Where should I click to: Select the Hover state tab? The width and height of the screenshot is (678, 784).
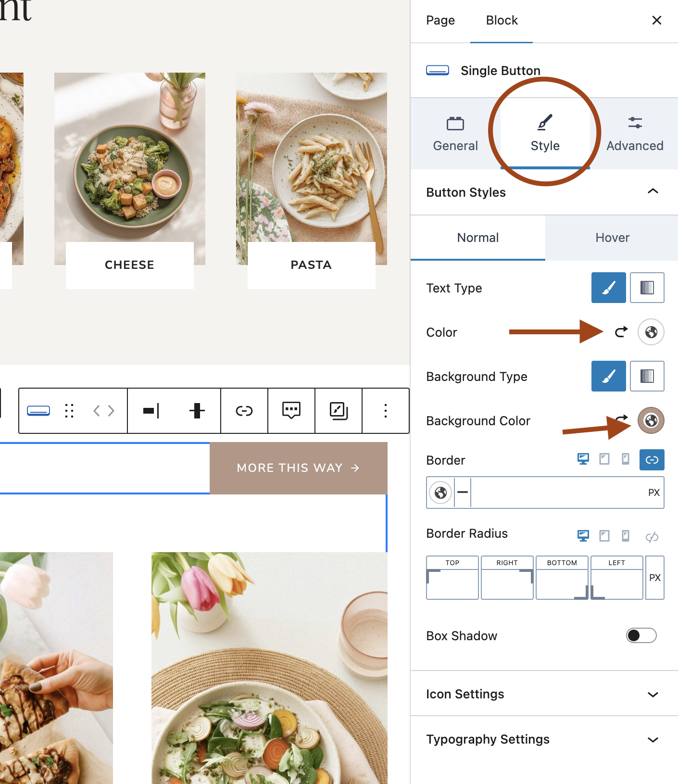coord(612,238)
